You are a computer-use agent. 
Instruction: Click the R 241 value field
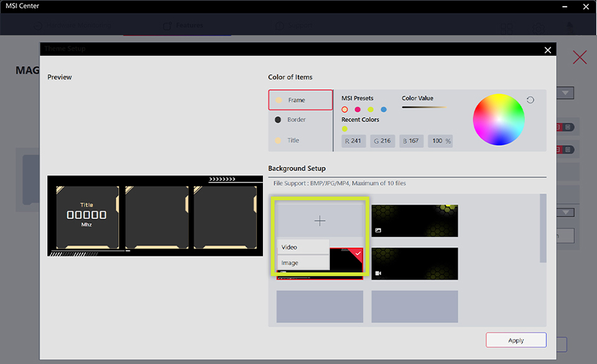coord(354,141)
